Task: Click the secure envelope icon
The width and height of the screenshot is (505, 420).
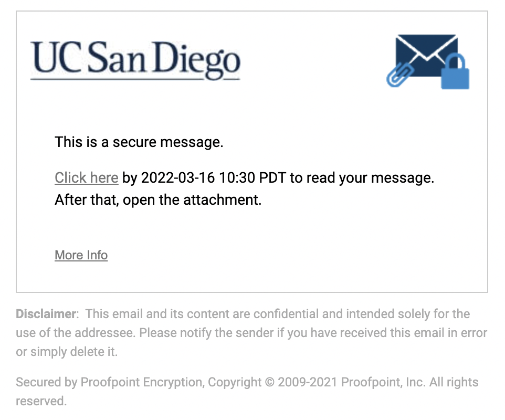Action: (x=426, y=52)
